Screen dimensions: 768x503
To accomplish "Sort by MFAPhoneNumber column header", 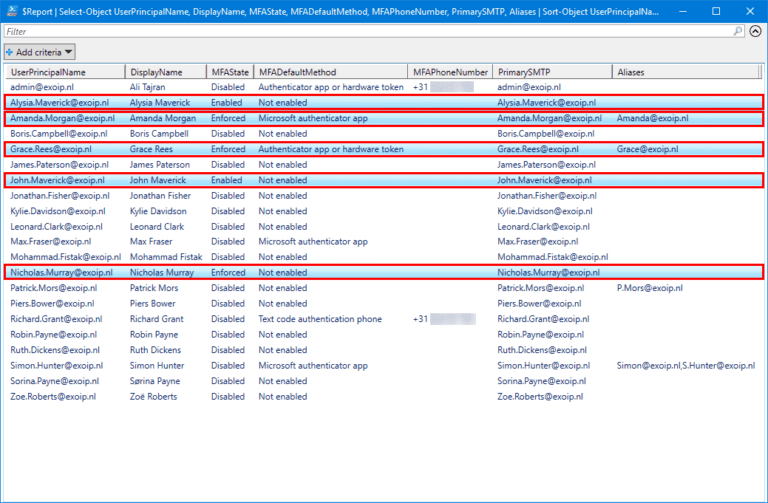I will [x=450, y=72].
